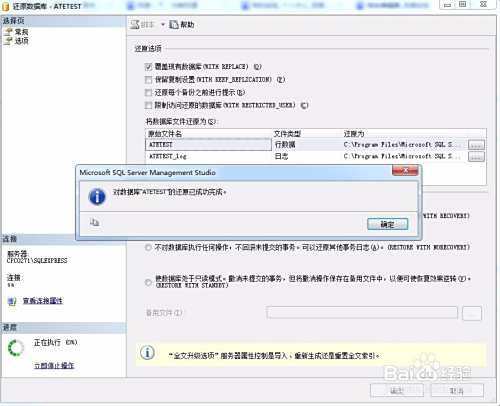
Task: Click the info icon in yellow notice bar
Action: coord(147,352)
